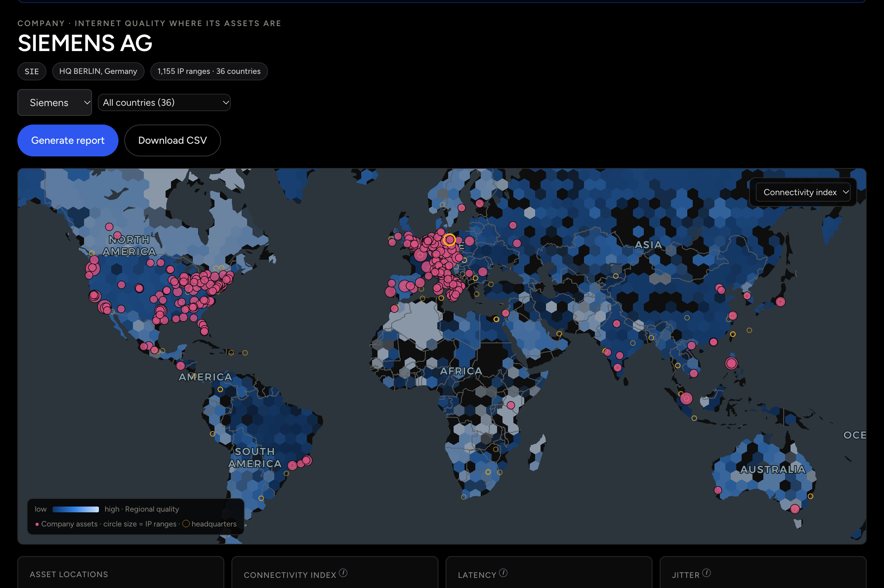Click the asset marker in East Africa
Viewport: 884px width, 588px height.
coord(511,405)
